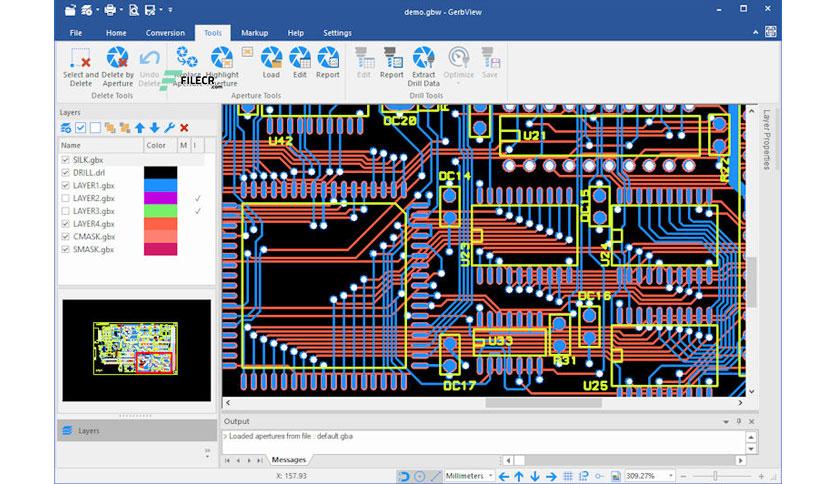The width and height of the screenshot is (836, 484).
Task: Uncheck the SILK.gbx layer
Action: 66,160
